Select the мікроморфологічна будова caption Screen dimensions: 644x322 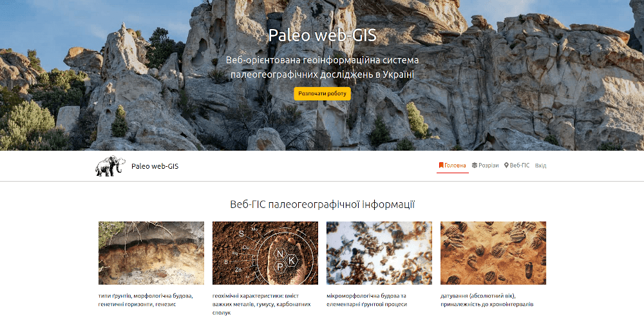(x=367, y=300)
